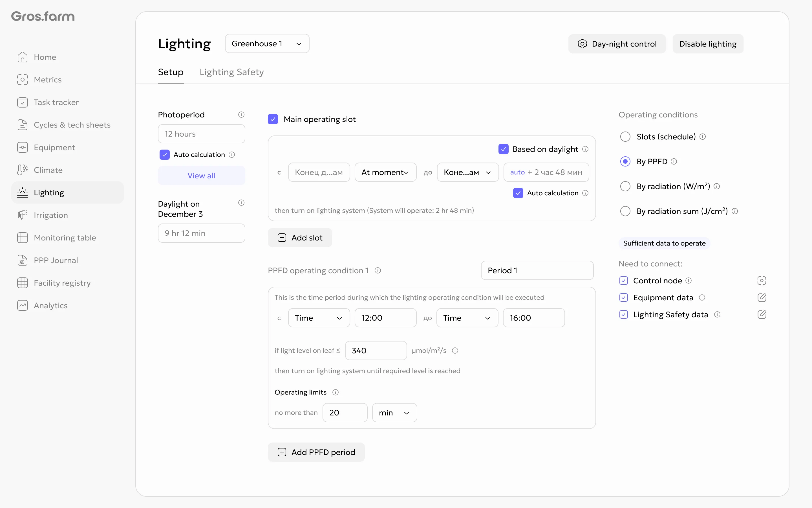
Task: Click the Day-night control button
Action: tap(617, 44)
